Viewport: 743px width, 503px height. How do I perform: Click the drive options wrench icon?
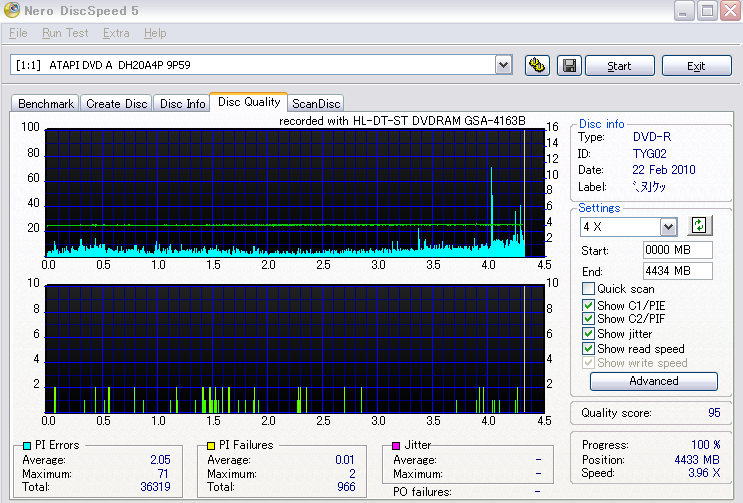click(x=537, y=65)
